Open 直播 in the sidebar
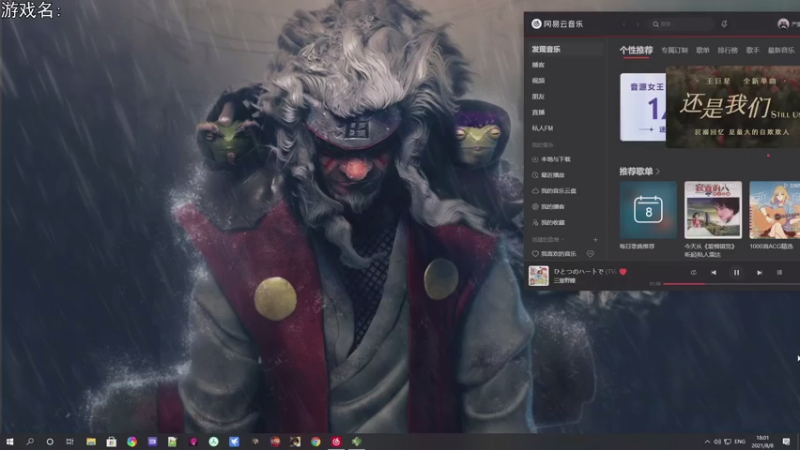800x450 pixels. (538, 112)
